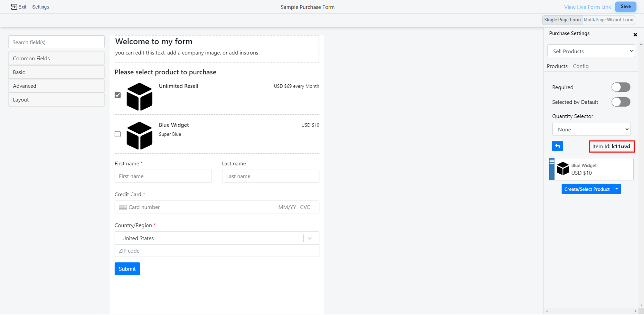Open the Sell Products dropdown

coord(591,51)
